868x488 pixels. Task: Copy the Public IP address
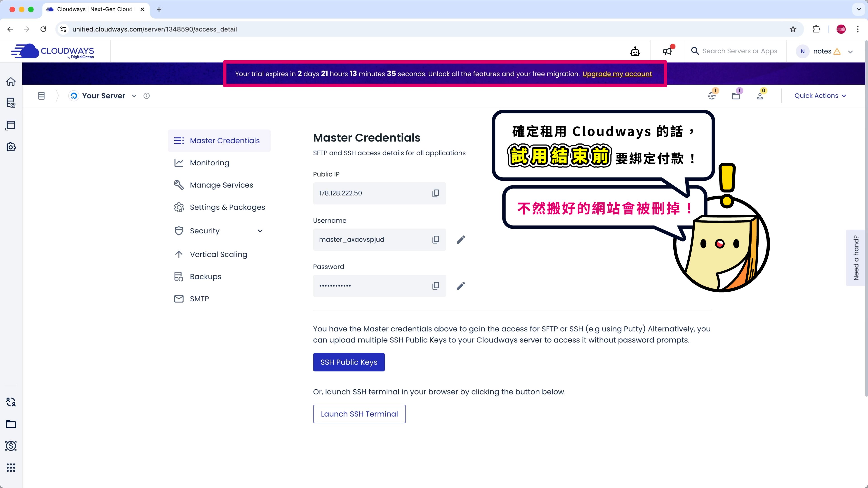(x=435, y=193)
